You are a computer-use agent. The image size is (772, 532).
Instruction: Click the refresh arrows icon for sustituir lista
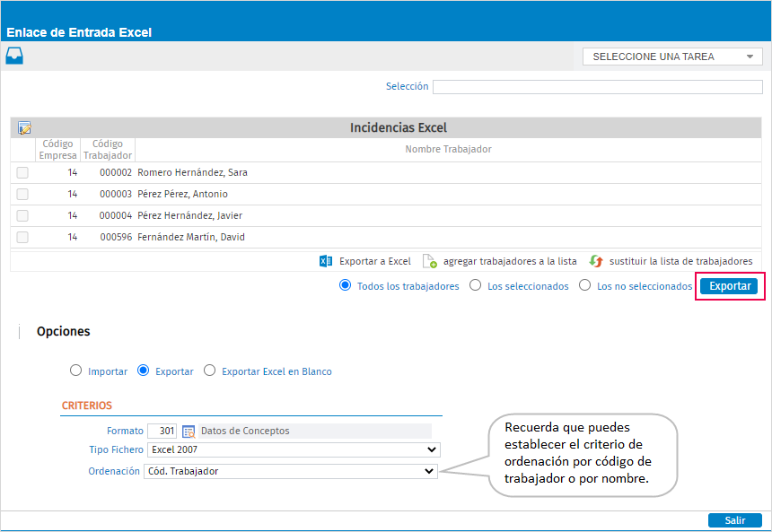596,261
